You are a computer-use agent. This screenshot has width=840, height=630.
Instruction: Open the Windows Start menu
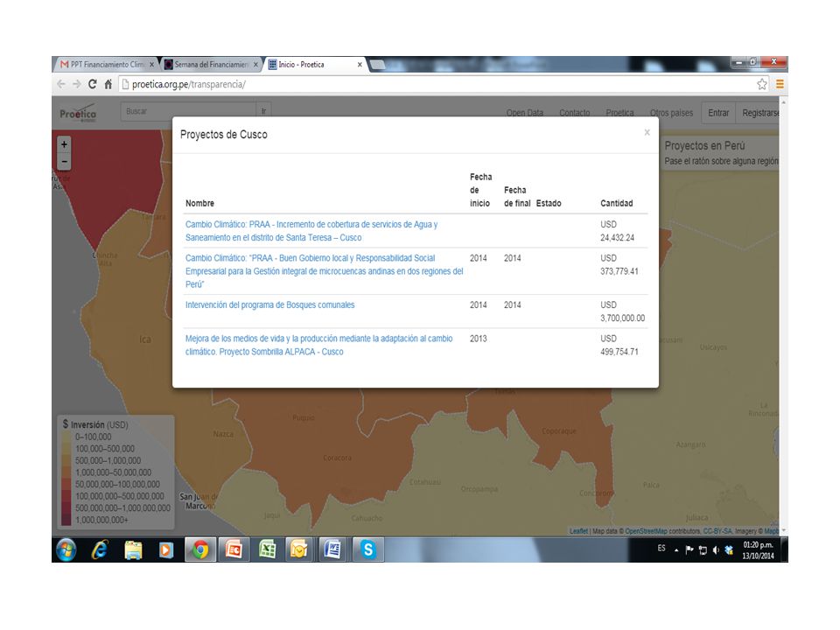[x=66, y=549]
